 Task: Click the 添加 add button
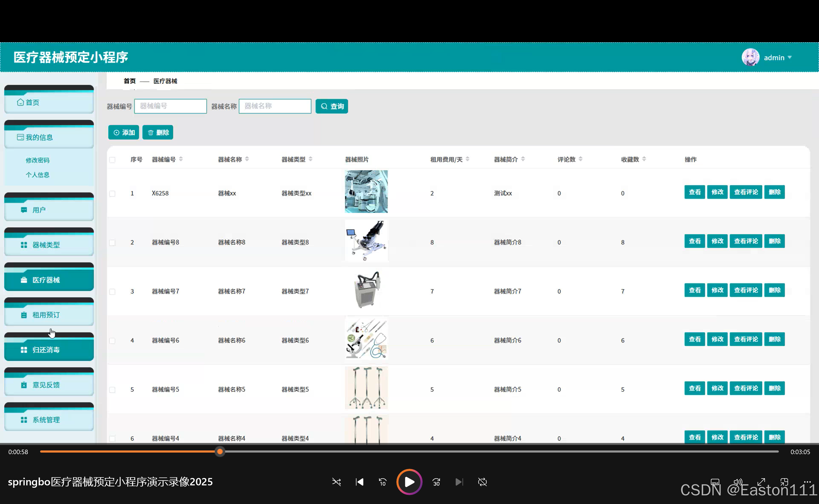pyautogui.click(x=124, y=133)
